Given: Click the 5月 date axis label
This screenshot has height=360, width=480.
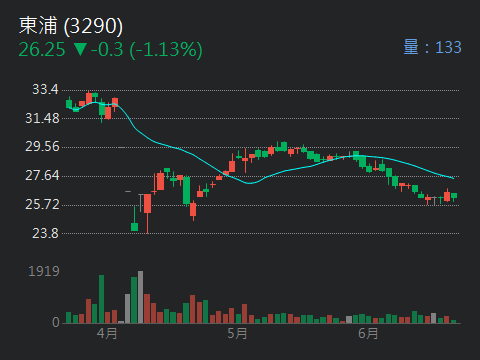Looking at the screenshot, I should click(x=237, y=333).
